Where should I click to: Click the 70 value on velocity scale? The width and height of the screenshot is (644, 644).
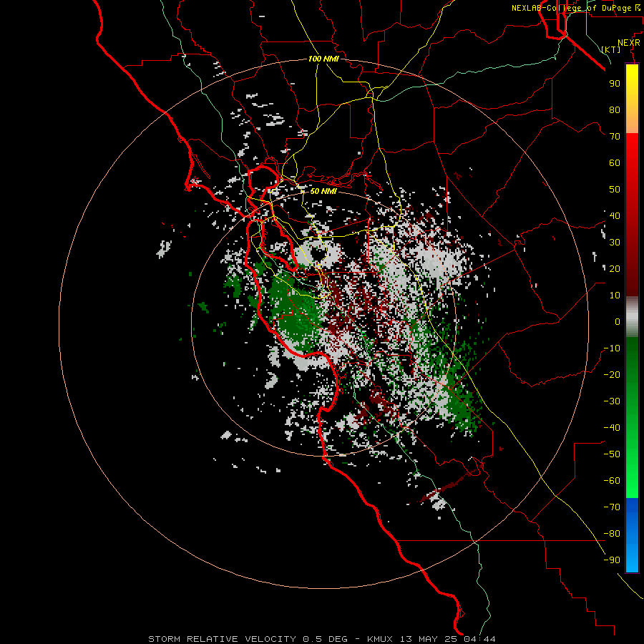[615, 137]
